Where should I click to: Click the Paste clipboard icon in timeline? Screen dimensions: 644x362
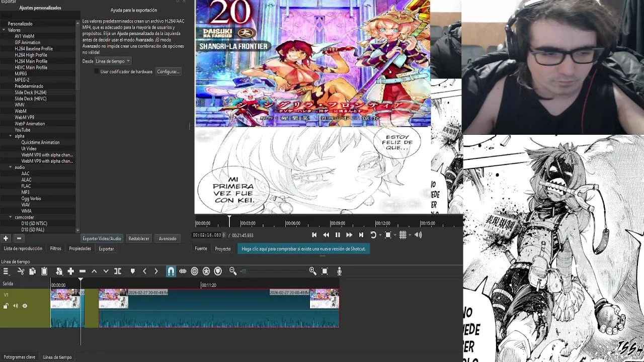(x=44, y=271)
